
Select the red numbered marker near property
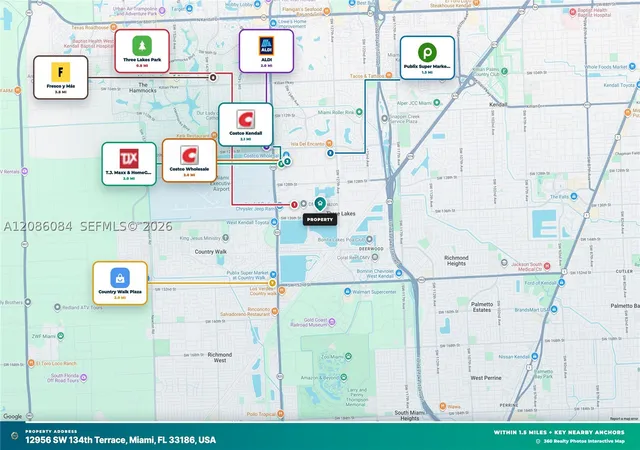coord(294,204)
